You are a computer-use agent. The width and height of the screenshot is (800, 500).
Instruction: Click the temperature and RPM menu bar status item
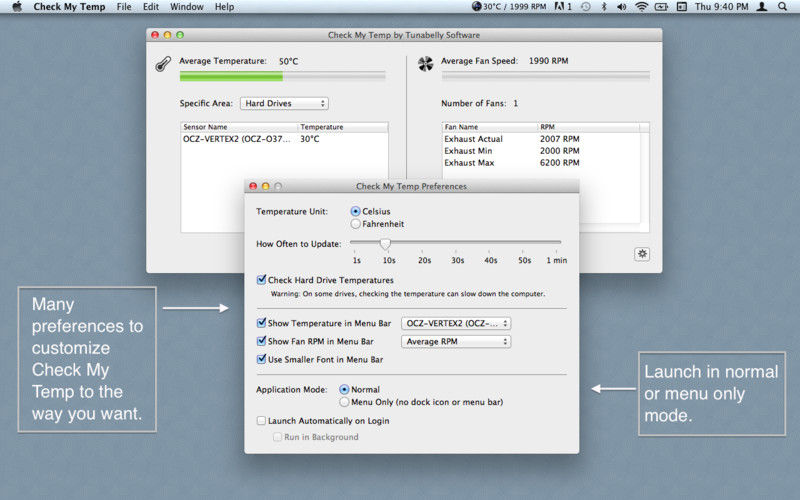click(509, 7)
